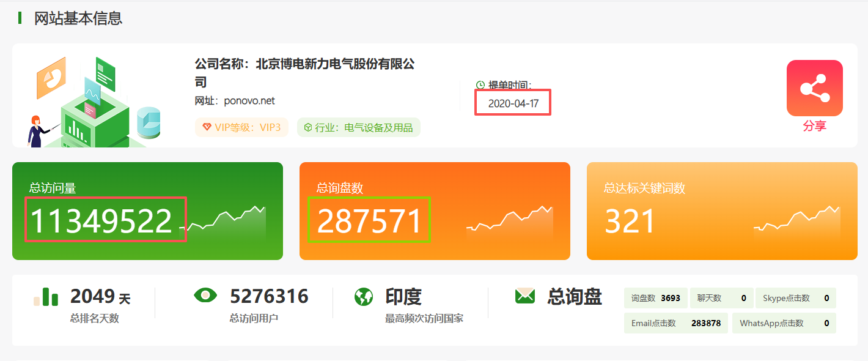This screenshot has height=361, width=868.
Task: Click the cube icon in 行业 badge
Action: (x=309, y=127)
